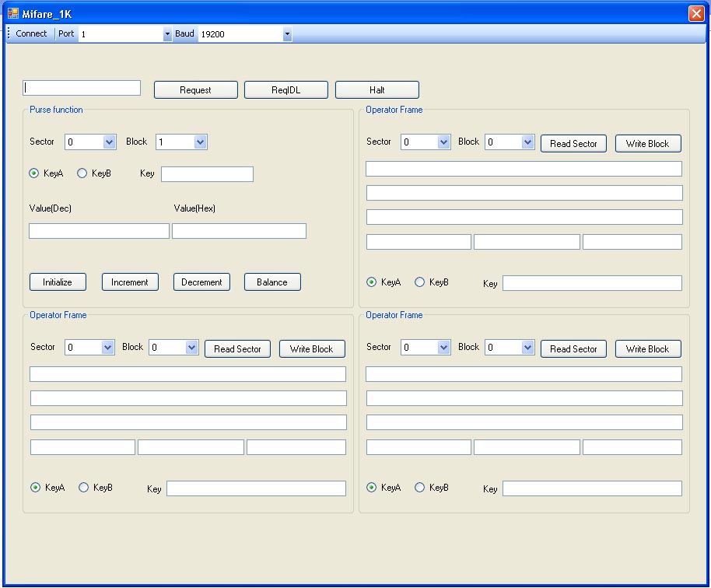This screenshot has width=711, height=588.
Task: Click the Mifare_1K app icon in title bar
Action: pyautogui.click(x=13, y=13)
